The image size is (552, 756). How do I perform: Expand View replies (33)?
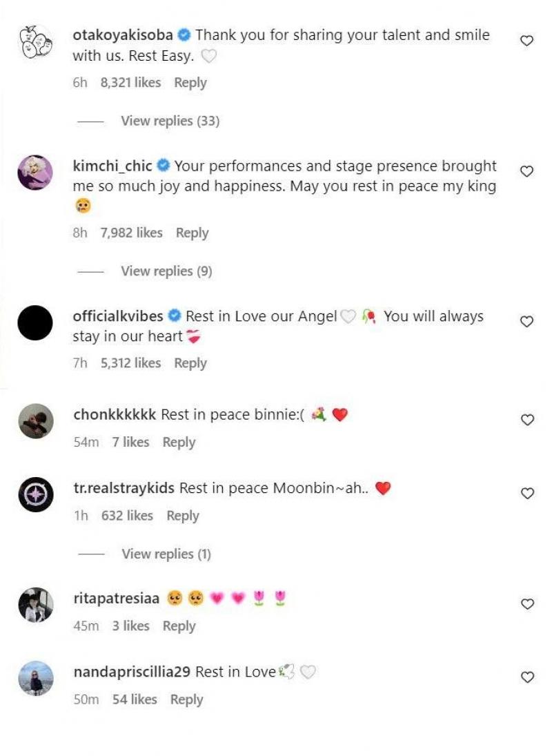click(x=170, y=121)
